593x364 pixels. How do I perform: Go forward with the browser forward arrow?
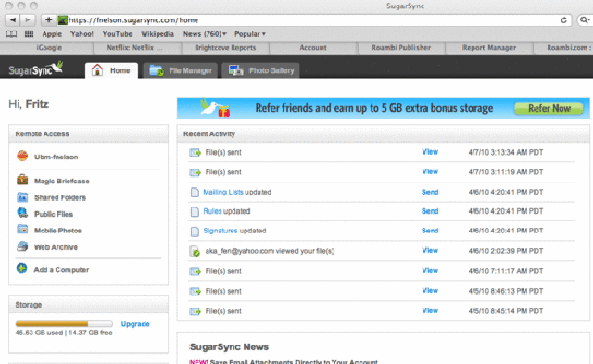pyautogui.click(x=28, y=20)
